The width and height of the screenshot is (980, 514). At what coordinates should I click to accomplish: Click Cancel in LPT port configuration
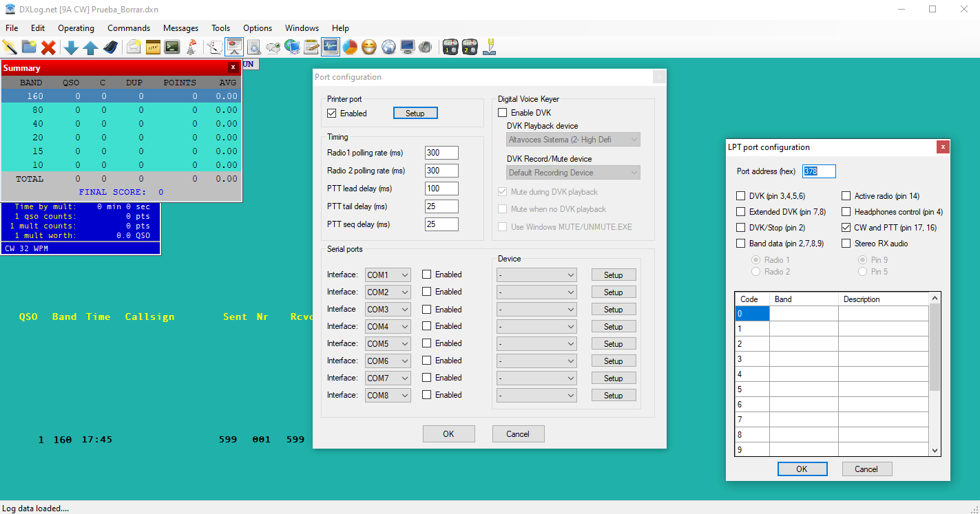coord(866,469)
